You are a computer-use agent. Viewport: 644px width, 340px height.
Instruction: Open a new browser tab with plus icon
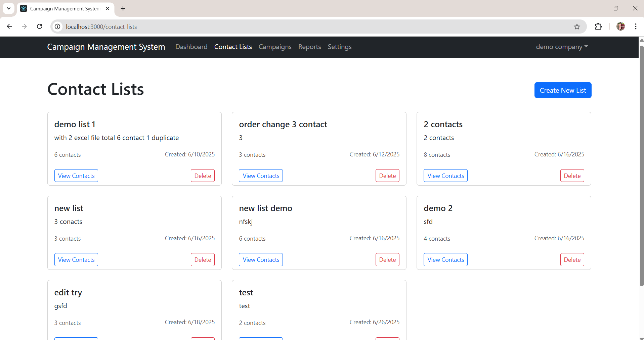click(123, 8)
